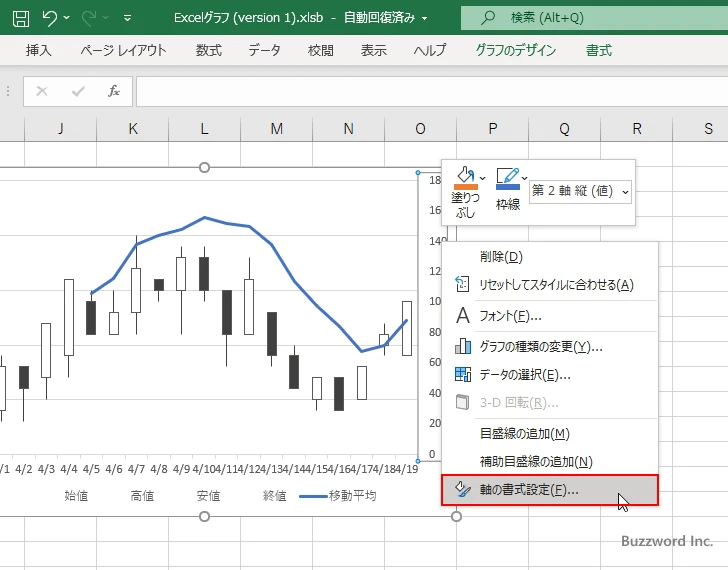Click the 4/8 date axis label
The image size is (728, 570).
pos(159,469)
